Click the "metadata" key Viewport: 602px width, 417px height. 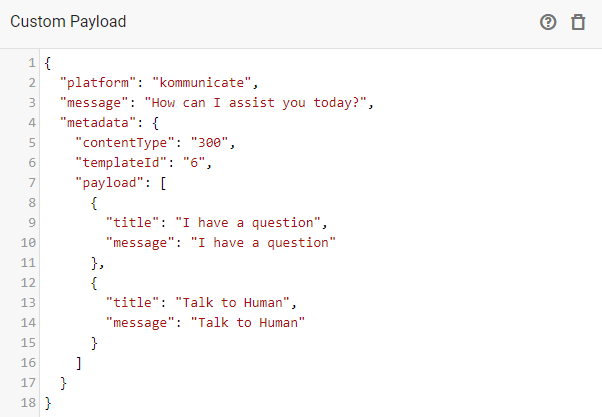point(97,122)
